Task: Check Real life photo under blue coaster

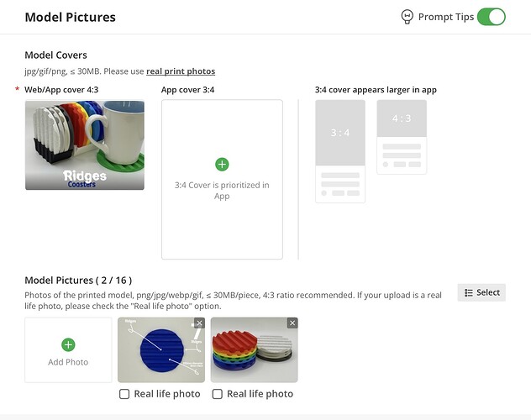Action: point(124,394)
